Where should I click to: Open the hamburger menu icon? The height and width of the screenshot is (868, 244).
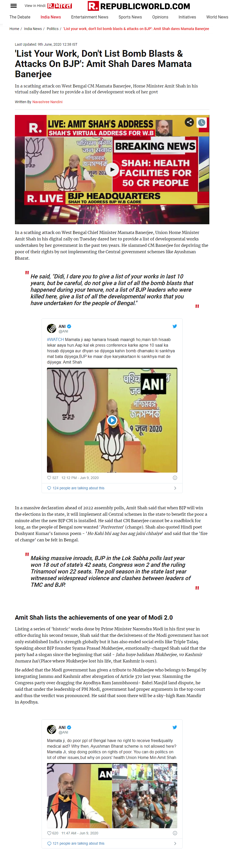point(14,6)
